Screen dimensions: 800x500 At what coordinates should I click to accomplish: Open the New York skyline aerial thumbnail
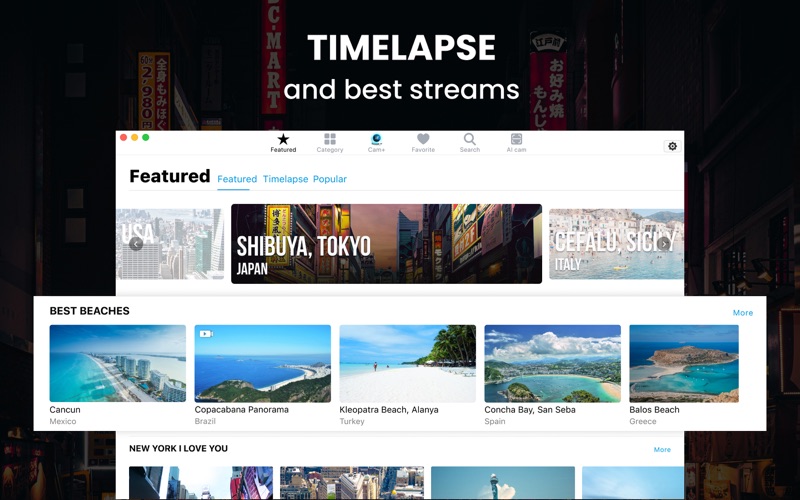click(352, 483)
